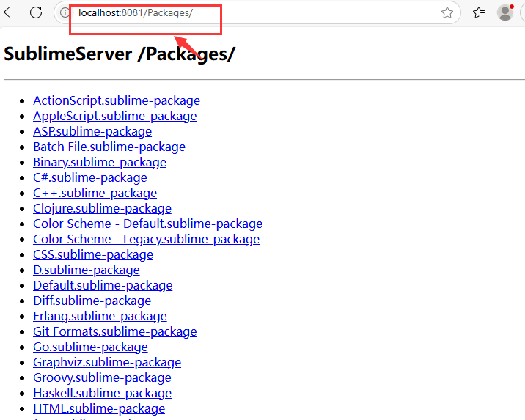The height and width of the screenshot is (420, 525).
Task: Open C++.sublime-package link
Action: [x=95, y=193]
